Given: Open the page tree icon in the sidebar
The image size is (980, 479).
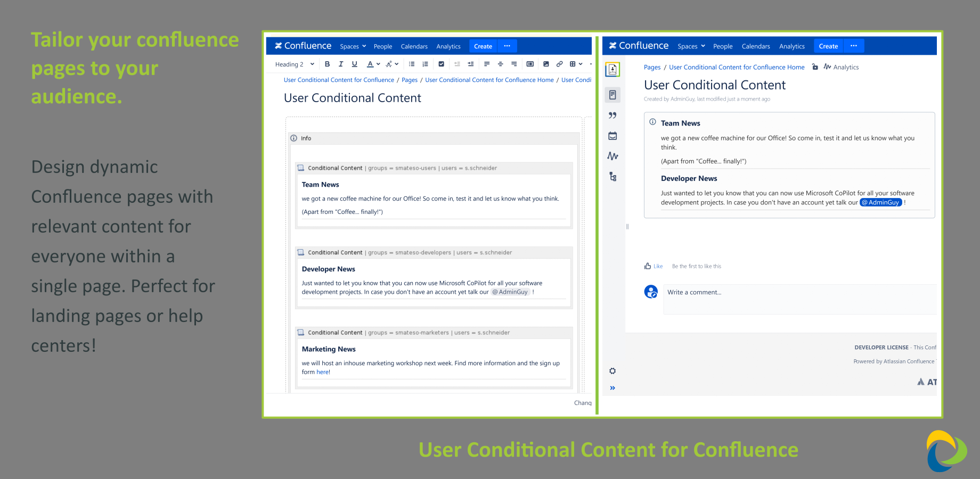Looking at the screenshot, I should [612, 177].
